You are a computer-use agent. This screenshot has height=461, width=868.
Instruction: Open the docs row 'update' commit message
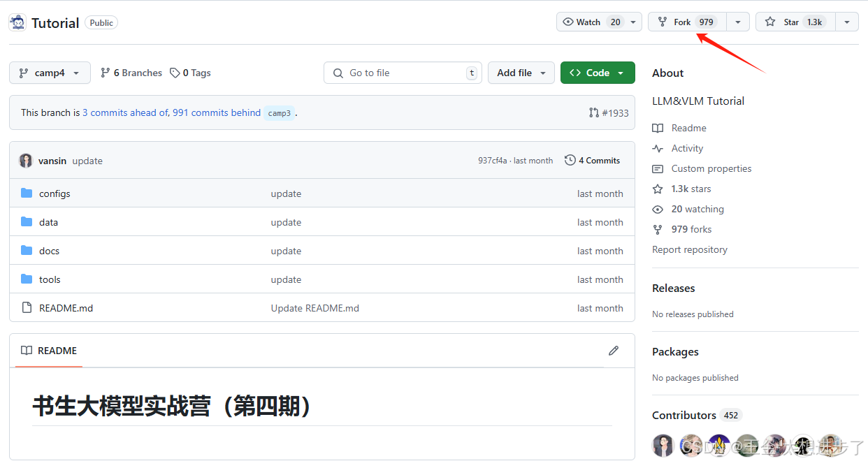[286, 251]
